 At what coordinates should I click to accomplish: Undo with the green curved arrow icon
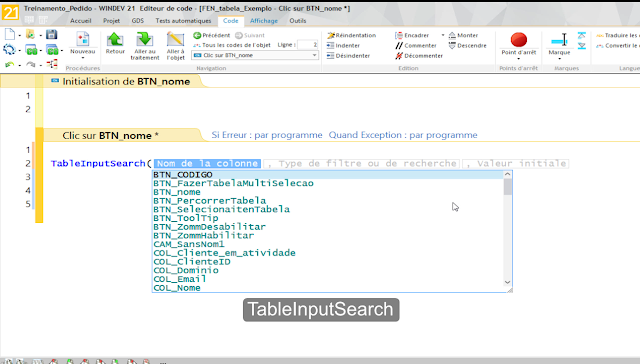pyautogui.click(x=9, y=64)
